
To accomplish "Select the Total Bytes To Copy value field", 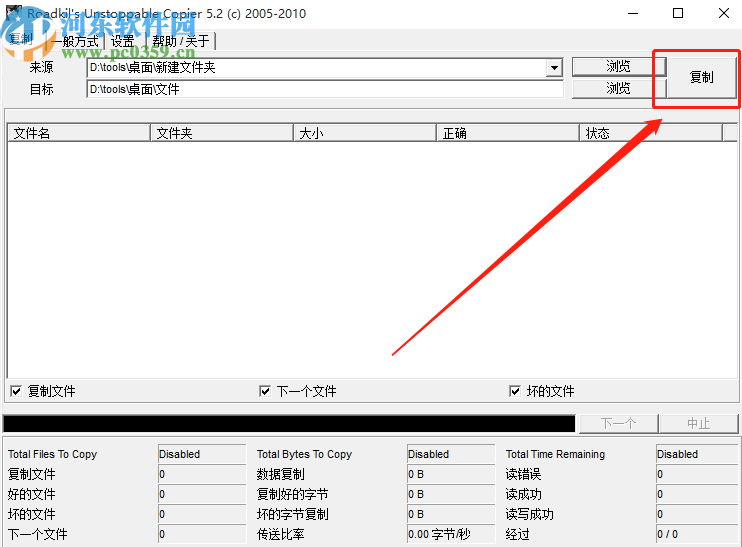I will click(x=451, y=454).
